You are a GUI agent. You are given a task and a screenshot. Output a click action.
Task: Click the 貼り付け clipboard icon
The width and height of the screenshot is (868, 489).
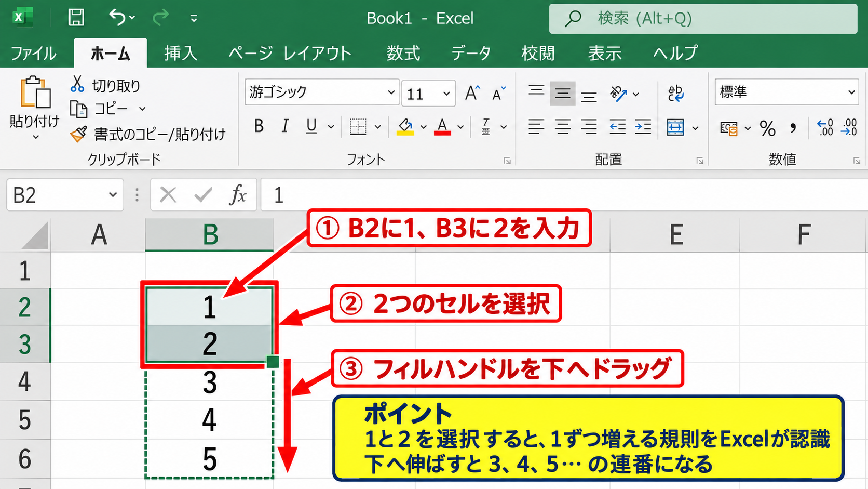tap(35, 92)
